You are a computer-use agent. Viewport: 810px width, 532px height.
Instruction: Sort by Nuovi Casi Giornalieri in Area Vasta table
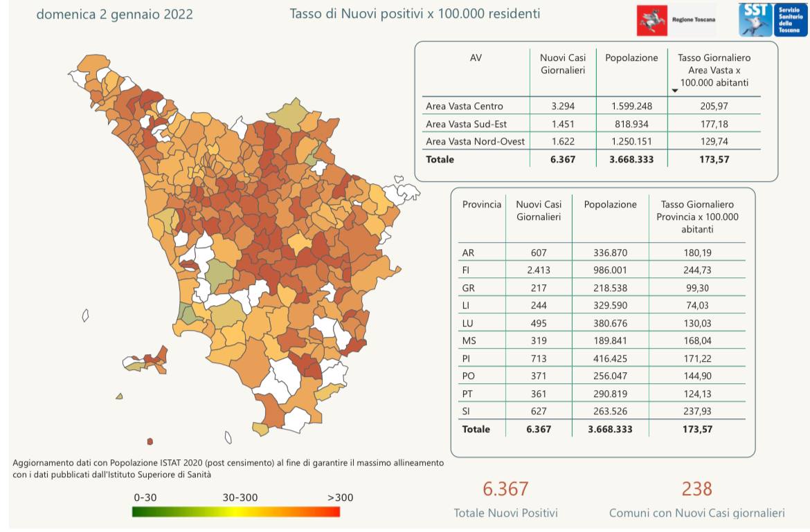click(x=562, y=64)
